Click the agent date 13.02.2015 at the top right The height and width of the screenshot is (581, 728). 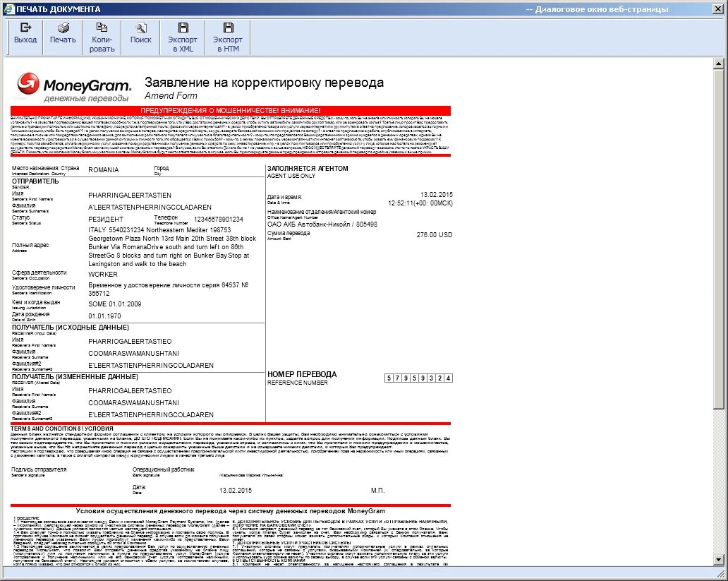pyautogui.click(x=437, y=194)
